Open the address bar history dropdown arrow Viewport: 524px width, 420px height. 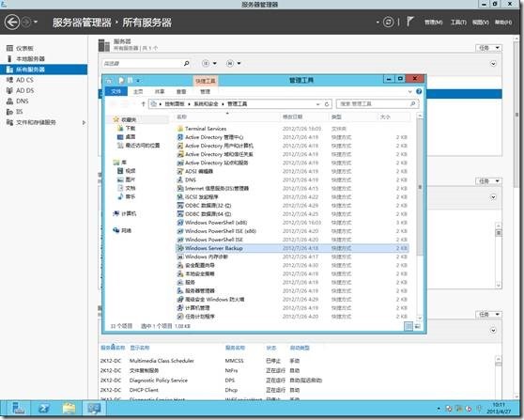click(317, 104)
